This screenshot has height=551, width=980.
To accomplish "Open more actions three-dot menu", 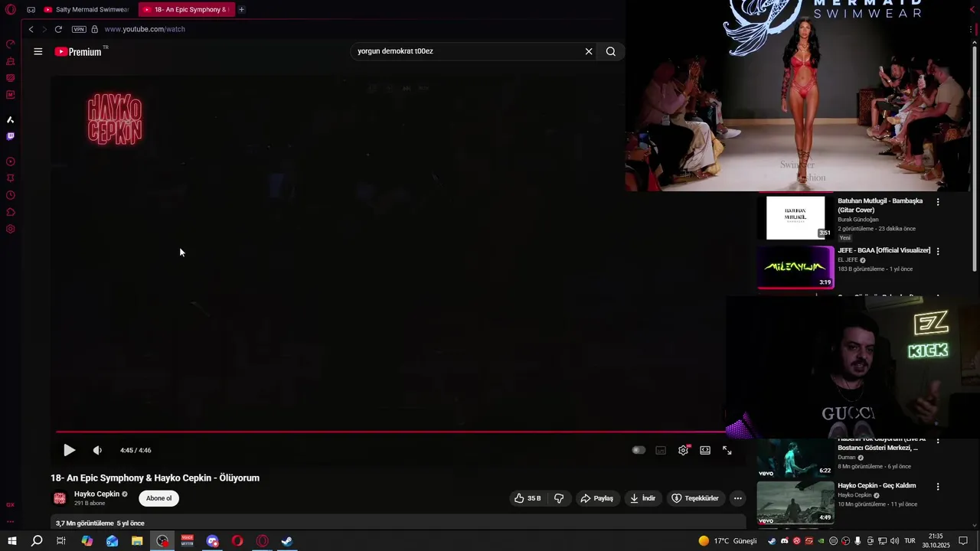I will (738, 498).
